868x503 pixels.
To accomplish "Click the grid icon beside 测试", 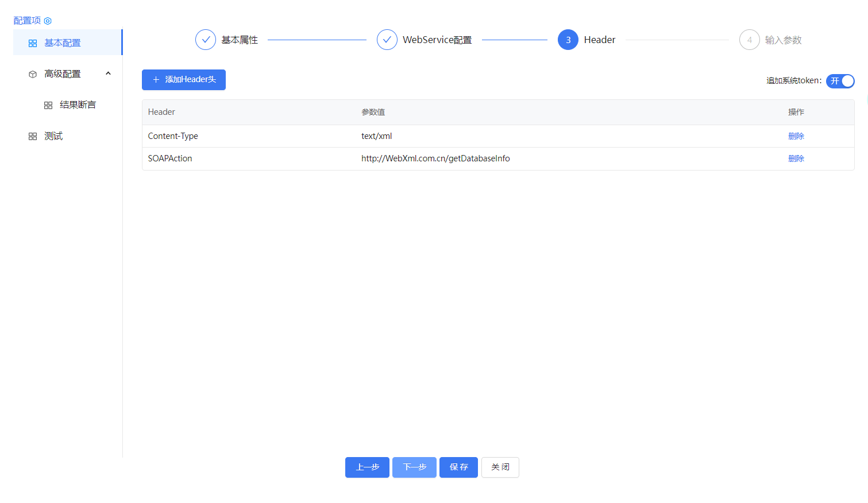I will pos(33,136).
